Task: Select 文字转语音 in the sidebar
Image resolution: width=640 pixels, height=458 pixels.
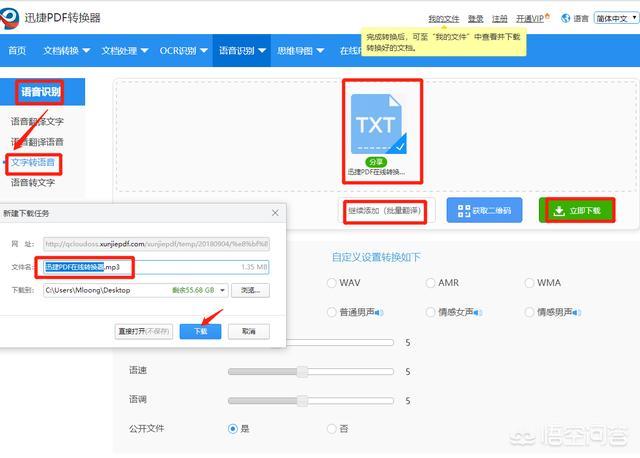Action: tap(33, 162)
